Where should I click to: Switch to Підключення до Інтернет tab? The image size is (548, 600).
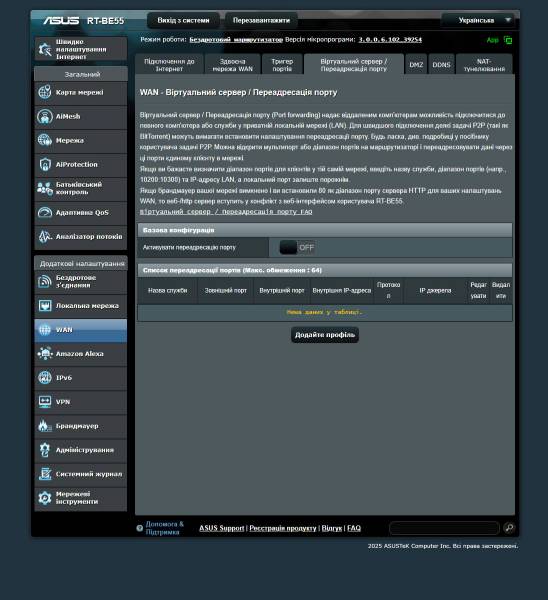[169, 65]
